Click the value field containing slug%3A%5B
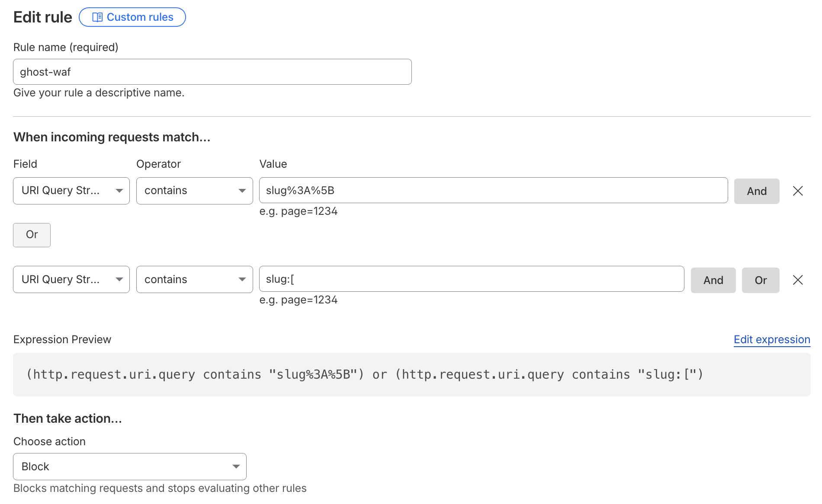 [x=493, y=191]
